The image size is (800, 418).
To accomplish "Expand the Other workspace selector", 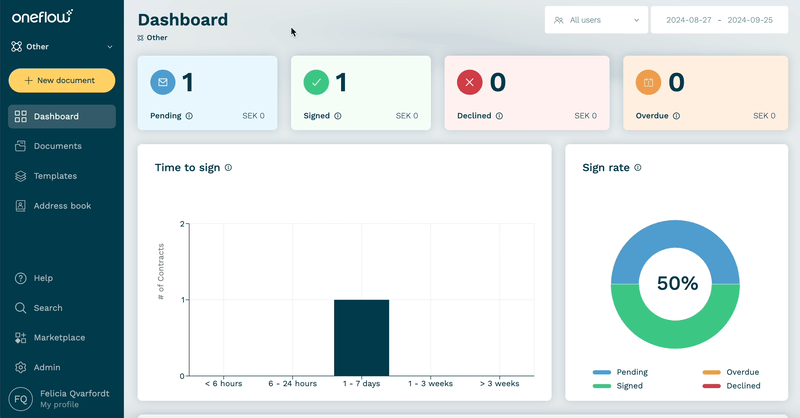I will tap(62, 46).
